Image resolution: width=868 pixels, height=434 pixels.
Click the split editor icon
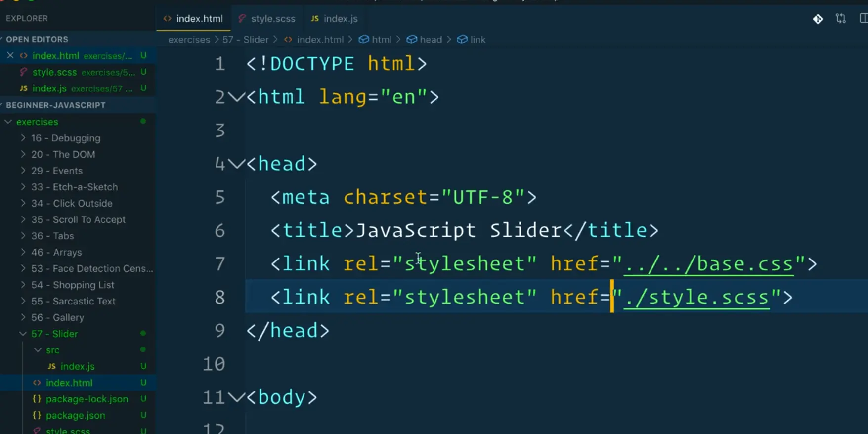(x=863, y=19)
